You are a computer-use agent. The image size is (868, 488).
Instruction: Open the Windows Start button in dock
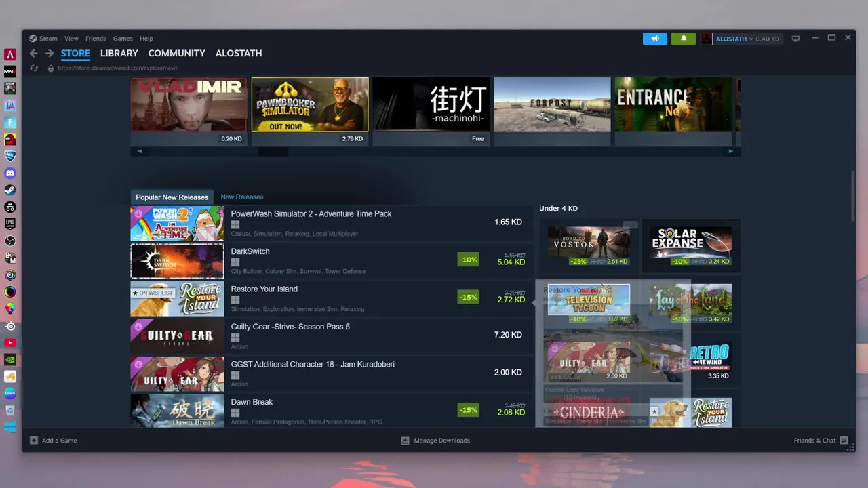coord(10,428)
